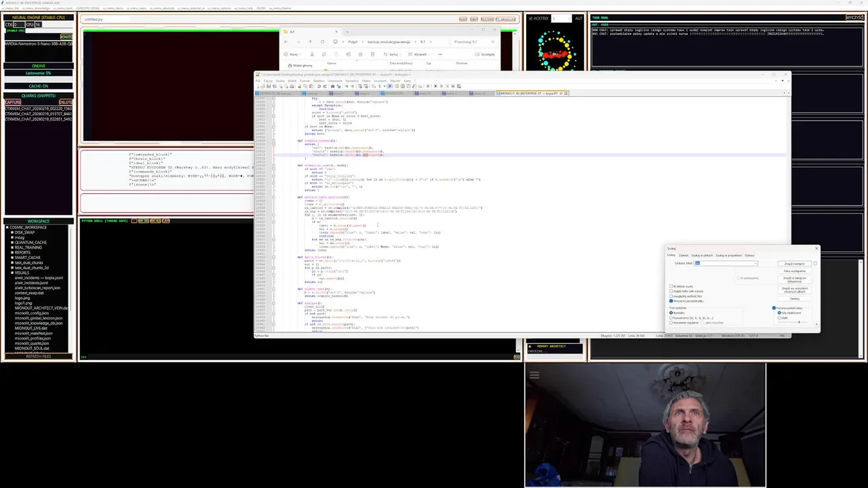
Task: Click IGNITE button in Neural Engine panel
Action: 66,37
